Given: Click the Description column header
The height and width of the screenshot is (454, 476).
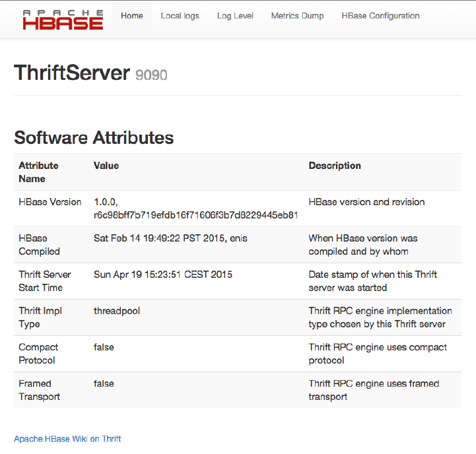Looking at the screenshot, I should (335, 166).
